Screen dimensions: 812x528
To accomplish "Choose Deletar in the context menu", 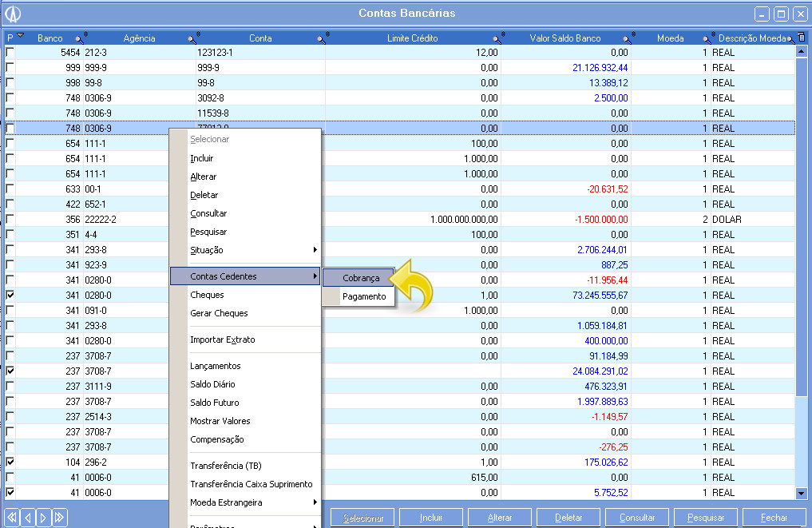I will (245, 195).
